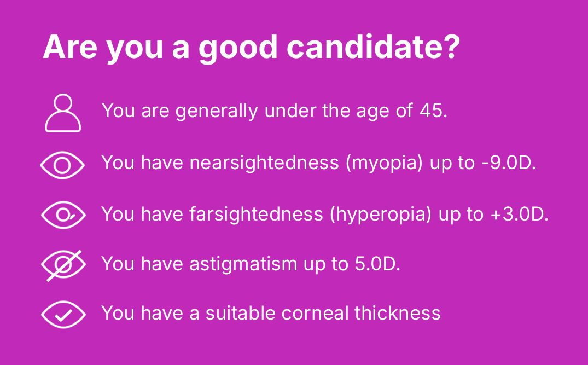588x365 pixels.
Task: Click the eye icon with a checkmark
Action: coord(63,315)
